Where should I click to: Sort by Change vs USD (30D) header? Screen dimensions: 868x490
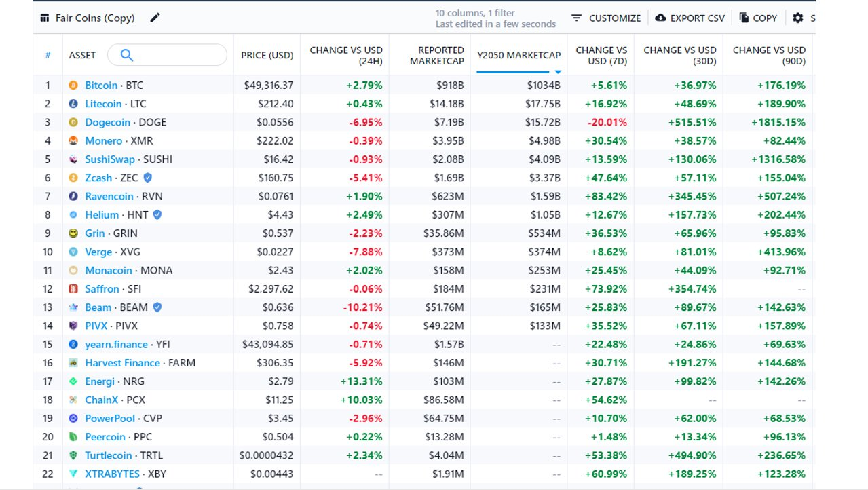pos(679,56)
